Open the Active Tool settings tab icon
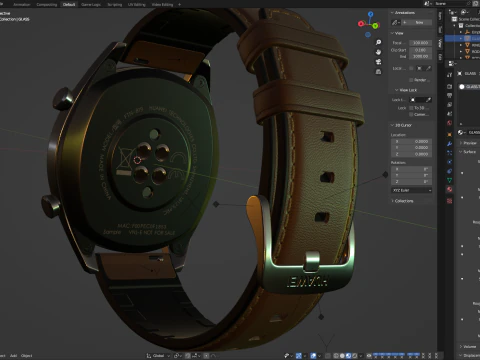This screenshot has width=480, height=360. point(450,75)
